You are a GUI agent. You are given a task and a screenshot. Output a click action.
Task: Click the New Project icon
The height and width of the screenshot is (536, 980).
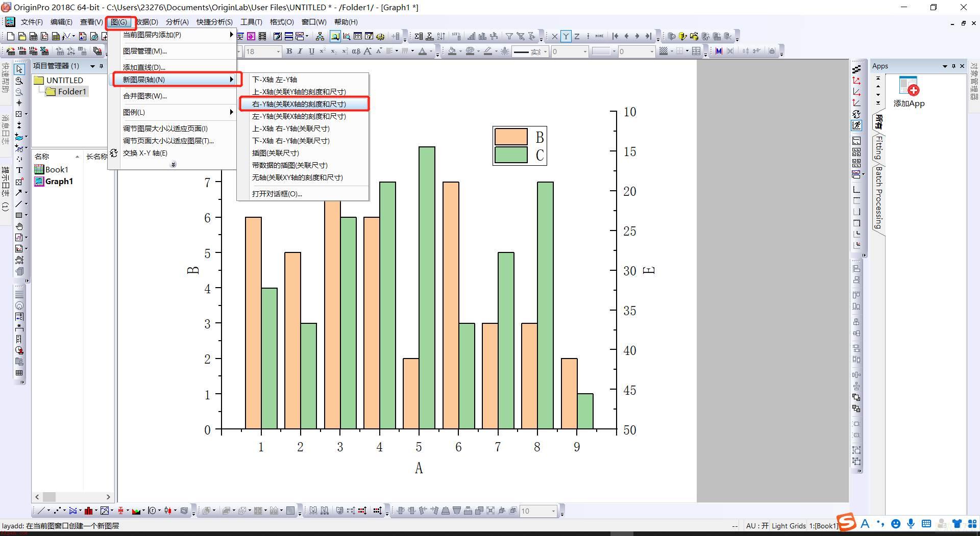click(x=10, y=36)
